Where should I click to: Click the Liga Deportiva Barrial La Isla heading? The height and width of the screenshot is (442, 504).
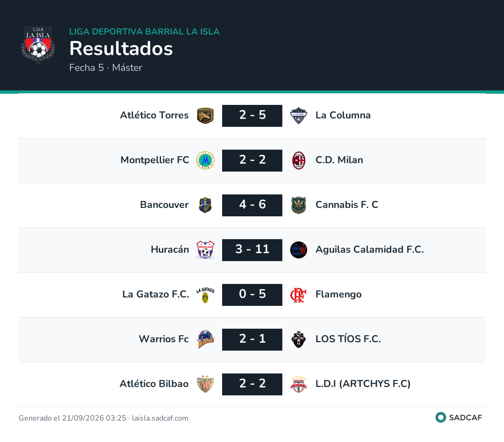144,32
